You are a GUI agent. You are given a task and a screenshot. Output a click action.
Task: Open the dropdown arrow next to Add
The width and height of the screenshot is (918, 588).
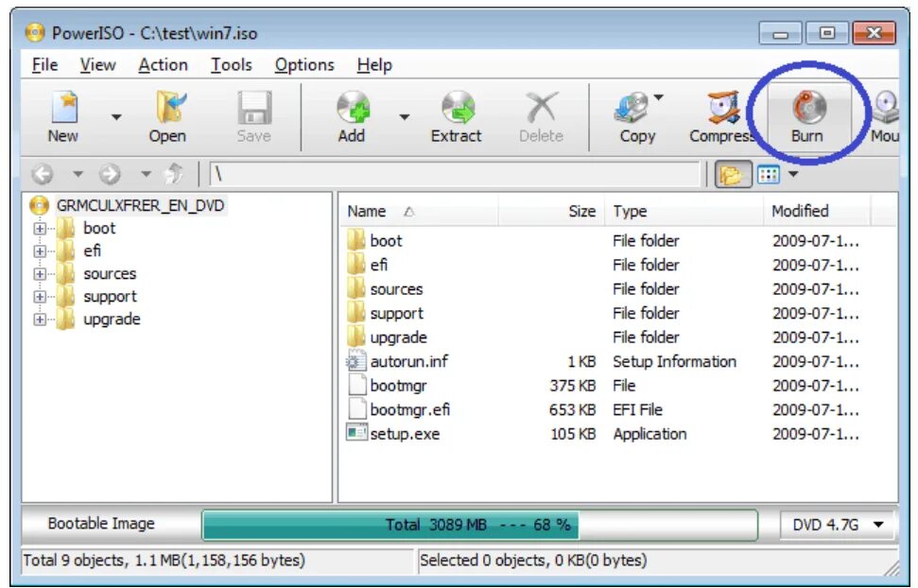pyautogui.click(x=404, y=117)
